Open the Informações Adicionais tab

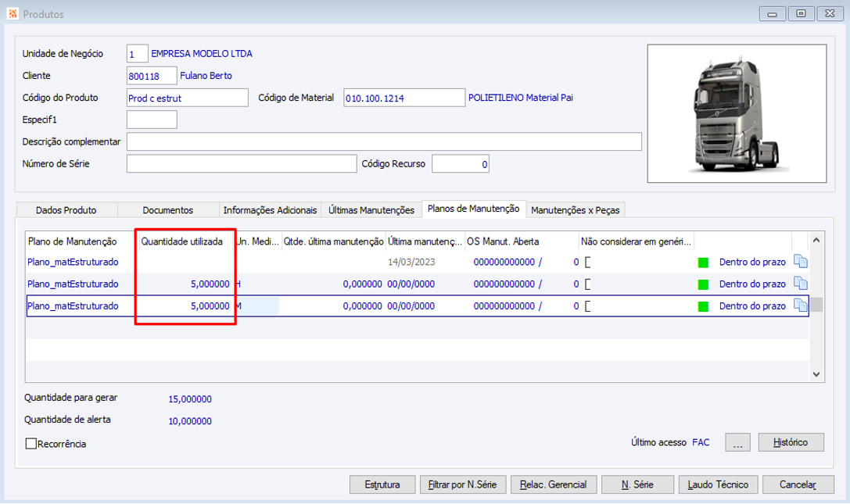pyautogui.click(x=270, y=209)
